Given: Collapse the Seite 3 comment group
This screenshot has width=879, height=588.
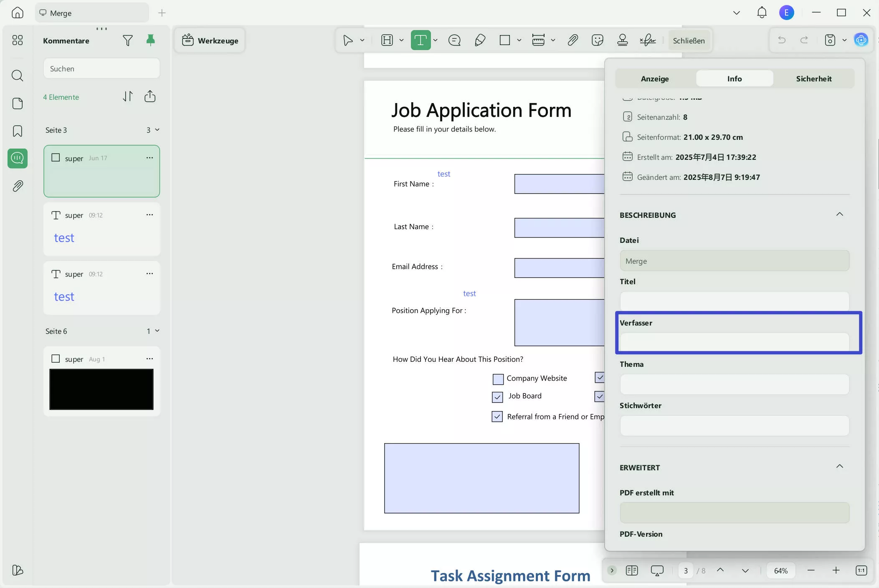Looking at the screenshot, I should tap(157, 130).
